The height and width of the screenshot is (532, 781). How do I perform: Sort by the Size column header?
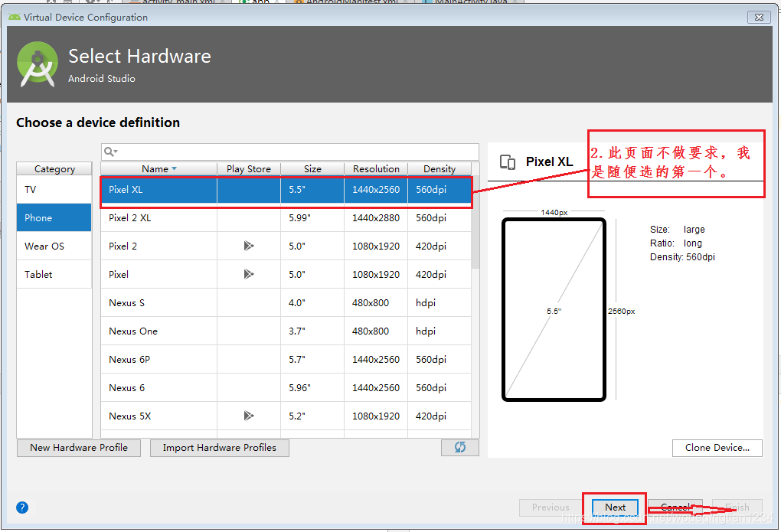(x=312, y=169)
